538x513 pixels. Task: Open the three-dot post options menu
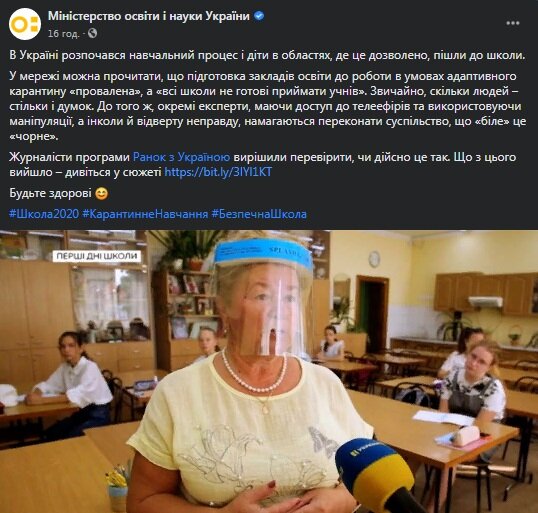pos(513,23)
